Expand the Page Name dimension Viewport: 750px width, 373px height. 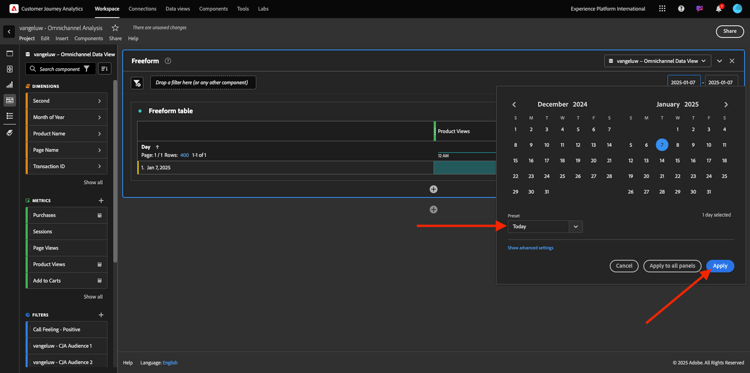[99, 150]
